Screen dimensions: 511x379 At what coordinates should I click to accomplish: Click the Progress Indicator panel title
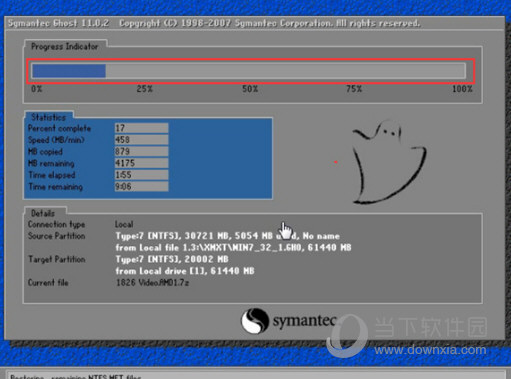[x=65, y=47]
